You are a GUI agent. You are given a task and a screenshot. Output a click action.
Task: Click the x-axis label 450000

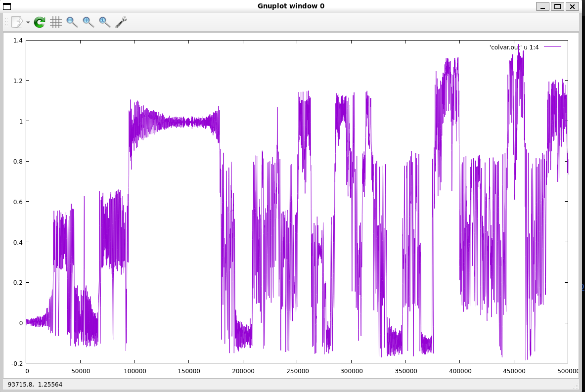click(x=514, y=371)
